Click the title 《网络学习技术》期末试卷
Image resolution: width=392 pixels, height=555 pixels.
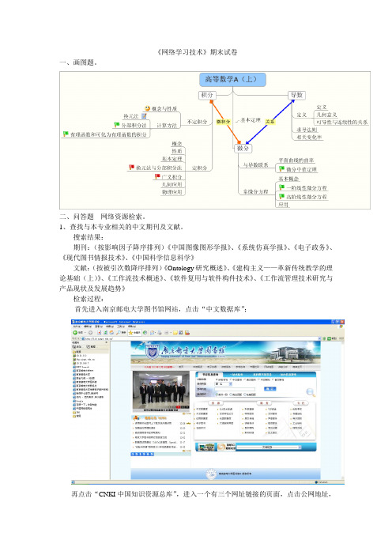(x=197, y=52)
